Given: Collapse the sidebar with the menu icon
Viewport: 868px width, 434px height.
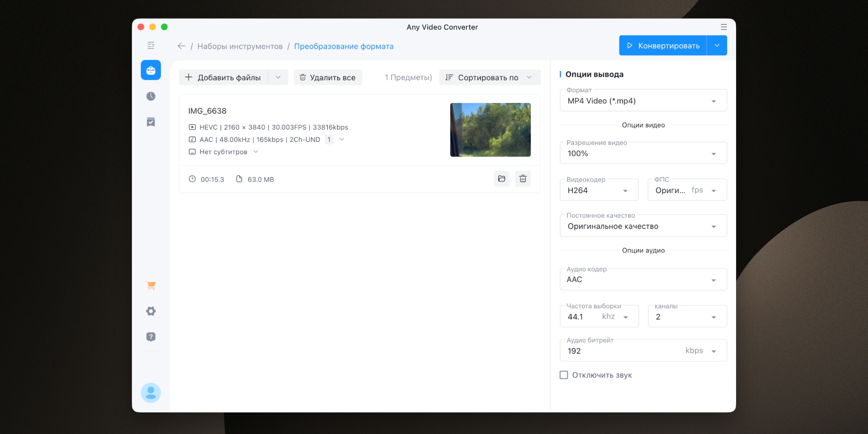Looking at the screenshot, I should pos(151,45).
